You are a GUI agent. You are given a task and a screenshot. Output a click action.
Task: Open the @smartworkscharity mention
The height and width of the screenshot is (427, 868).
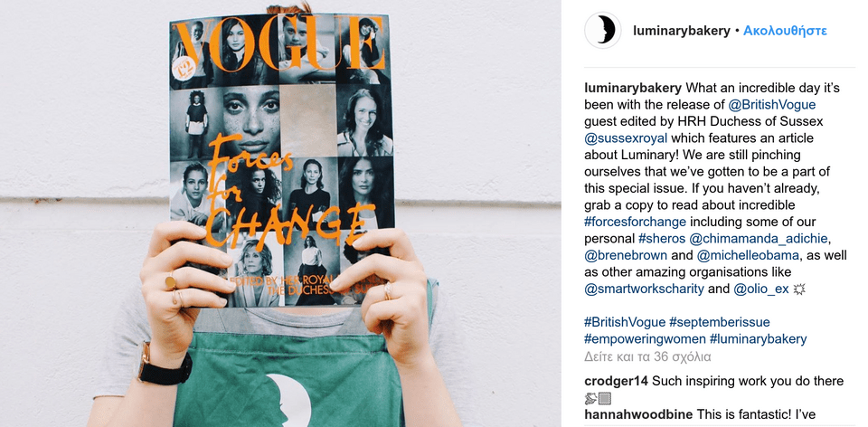pos(645,289)
